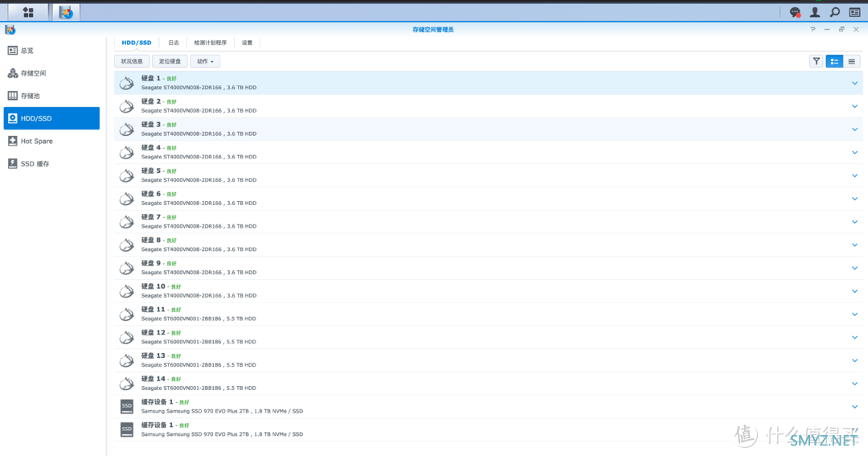Click the filter funnel icon
This screenshot has width=868, height=456.
point(816,61)
